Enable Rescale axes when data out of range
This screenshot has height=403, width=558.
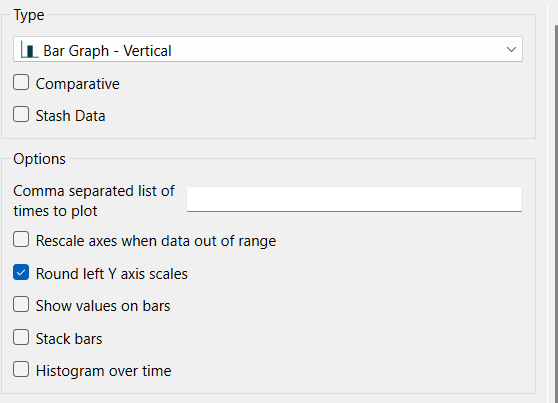(21, 239)
